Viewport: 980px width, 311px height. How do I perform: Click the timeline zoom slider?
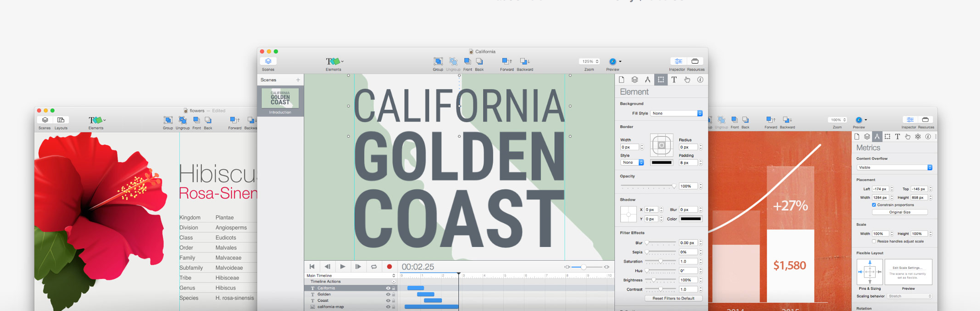pos(587,267)
